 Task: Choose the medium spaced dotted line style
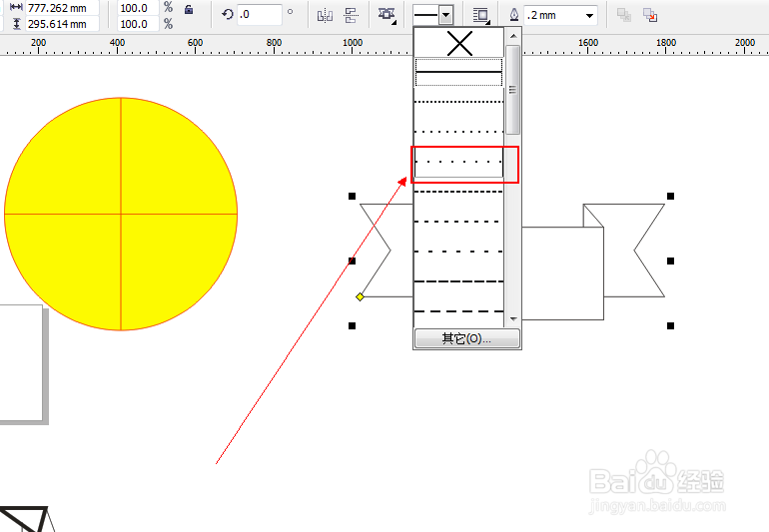click(x=459, y=132)
